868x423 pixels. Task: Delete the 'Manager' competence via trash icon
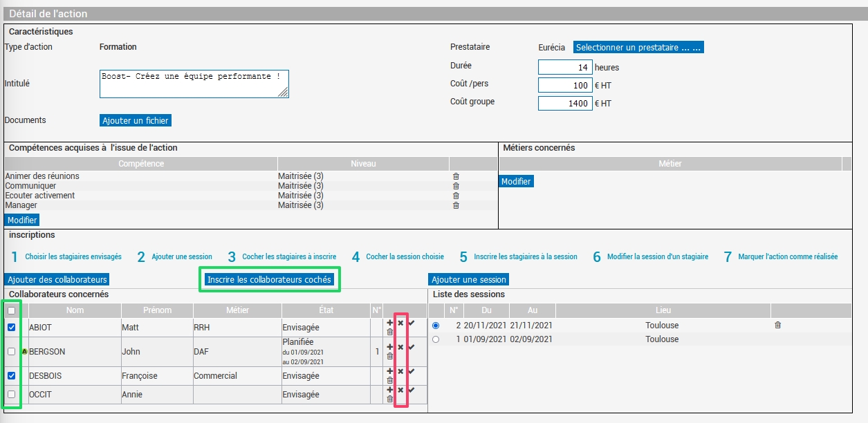click(456, 205)
